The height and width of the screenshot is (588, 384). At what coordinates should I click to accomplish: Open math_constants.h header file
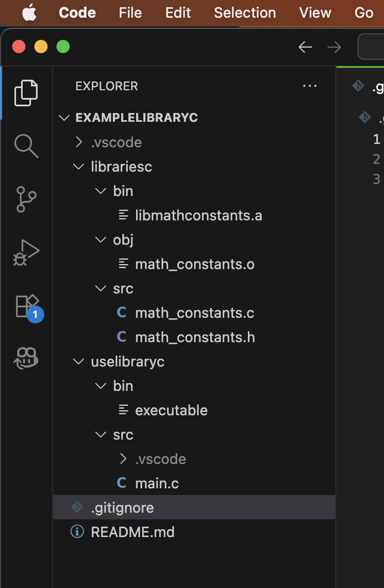194,337
